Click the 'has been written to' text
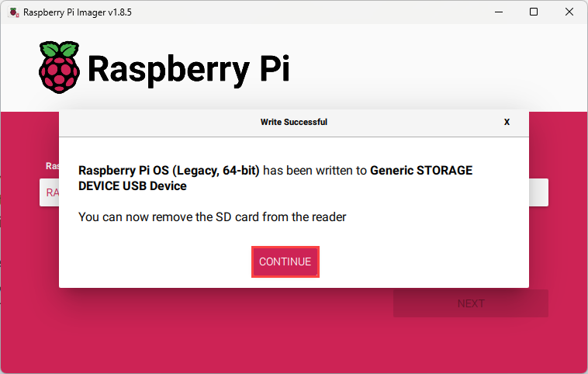 315,171
